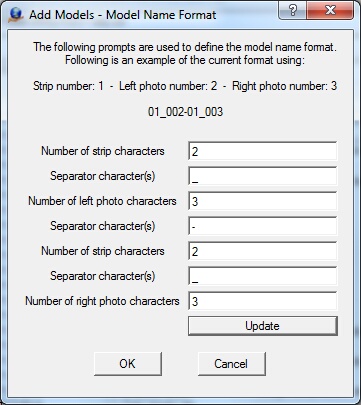
Task: Click the Number of left photo characters label
Action: tap(102, 201)
